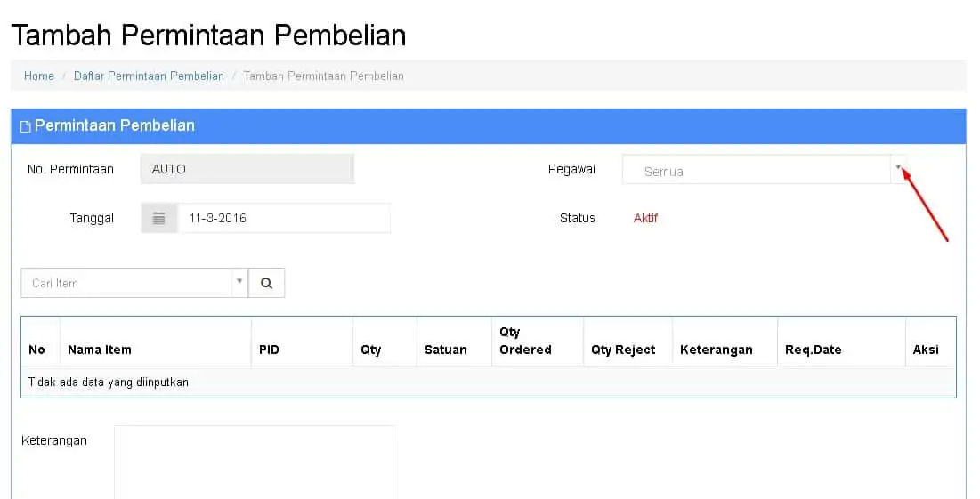Image resolution: width=980 pixels, height=499 pixels.
Task: Click Tambah Permintaan Pembelian breadcrumb item
Action: [324, 76]
